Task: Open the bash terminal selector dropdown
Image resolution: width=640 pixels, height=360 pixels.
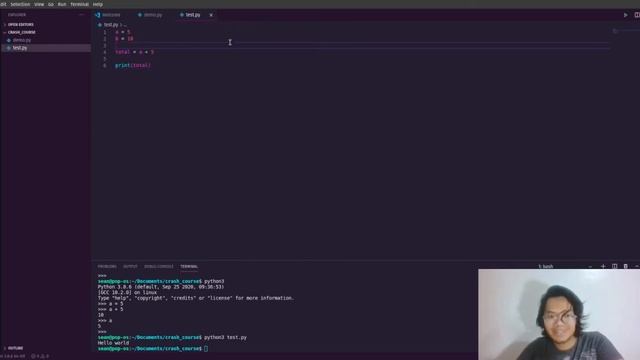Action: (x=565, y=267)
